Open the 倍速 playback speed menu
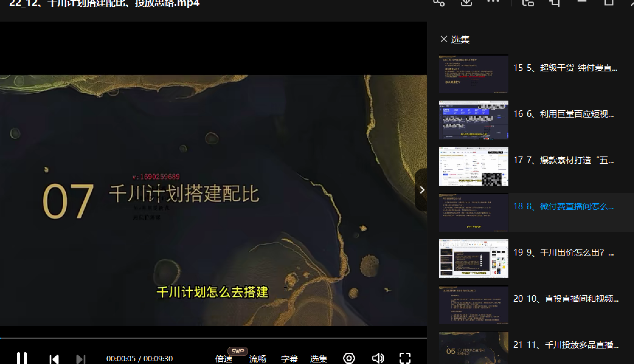634x364 pixels. click(x=224, y=359)
